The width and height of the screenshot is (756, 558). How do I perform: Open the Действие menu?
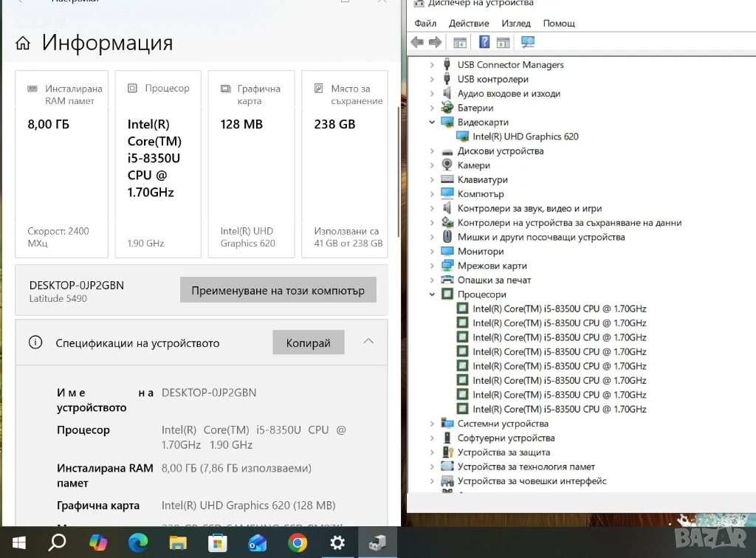coord(469,23)
